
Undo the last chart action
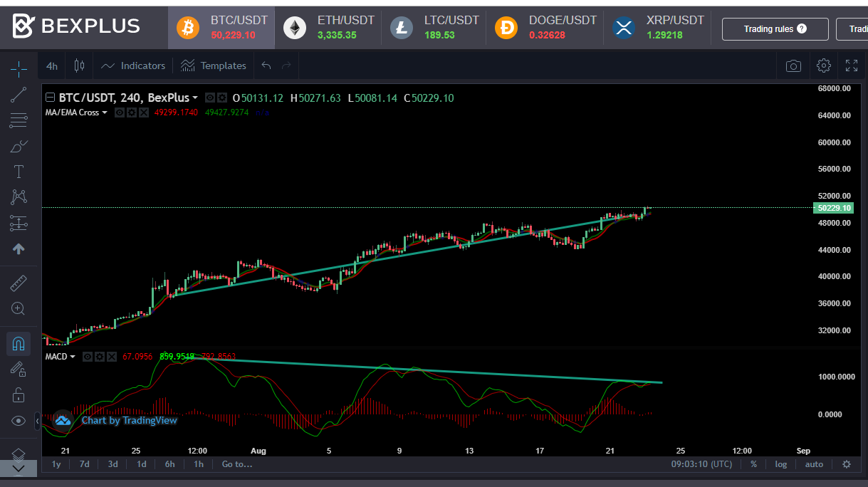pos(266,66)
